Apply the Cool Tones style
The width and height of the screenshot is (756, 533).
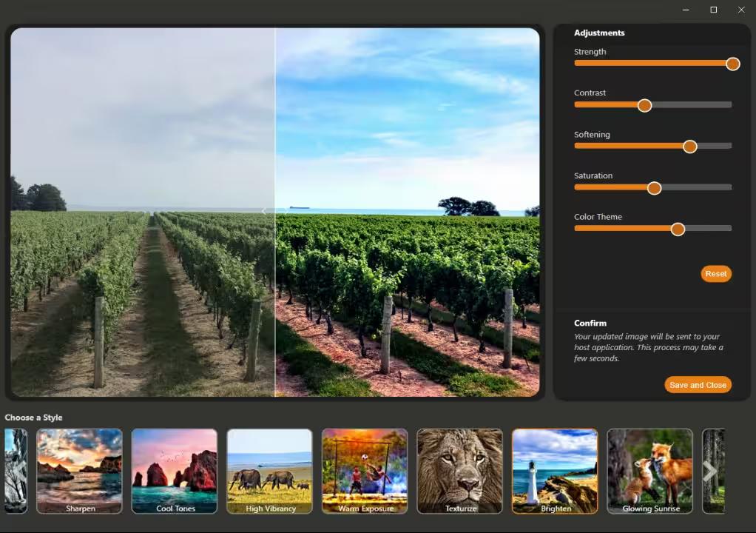175,471
